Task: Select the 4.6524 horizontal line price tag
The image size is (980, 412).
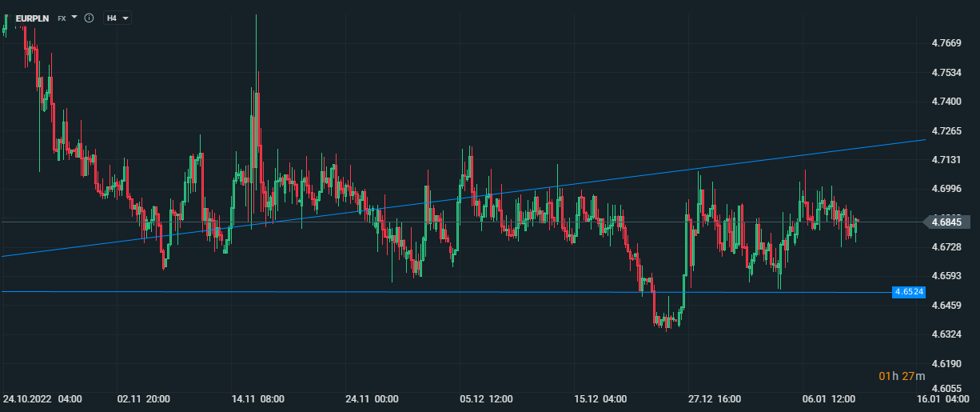Action: pyautogui.click(x=908, y=292)
